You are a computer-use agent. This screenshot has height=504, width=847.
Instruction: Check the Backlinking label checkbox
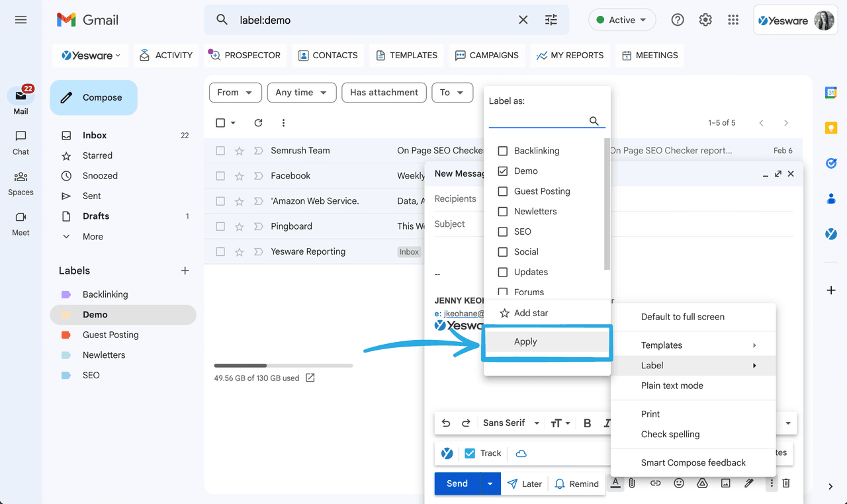(503, 151)
